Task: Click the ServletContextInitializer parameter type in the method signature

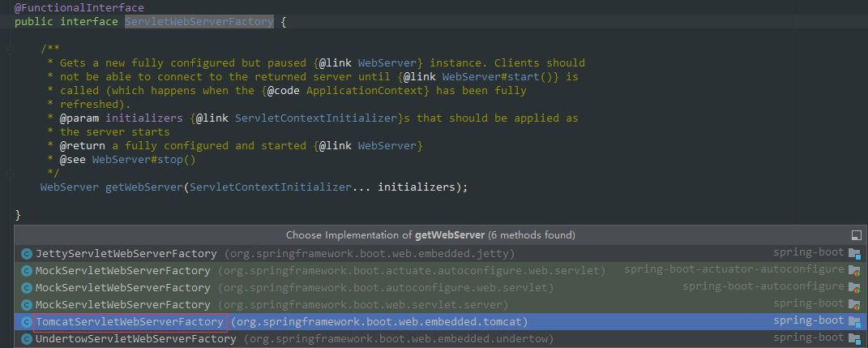Action: (270, 187)
